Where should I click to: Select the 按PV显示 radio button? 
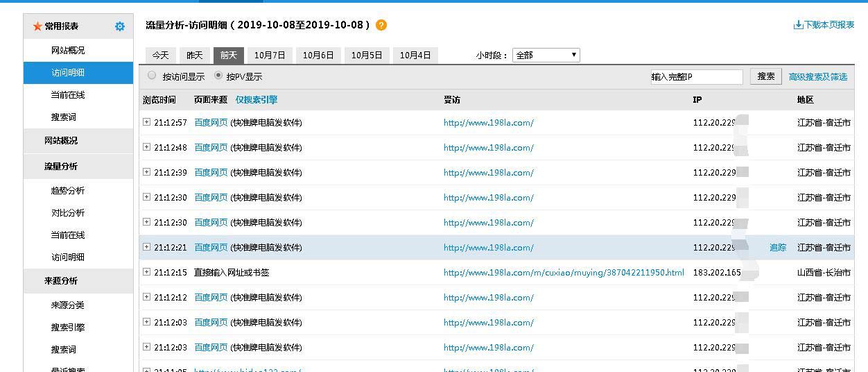[x=218, y=76]
